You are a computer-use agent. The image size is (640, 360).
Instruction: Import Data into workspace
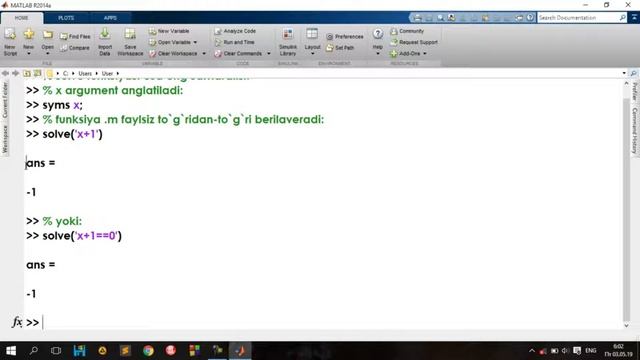[104, 42]
